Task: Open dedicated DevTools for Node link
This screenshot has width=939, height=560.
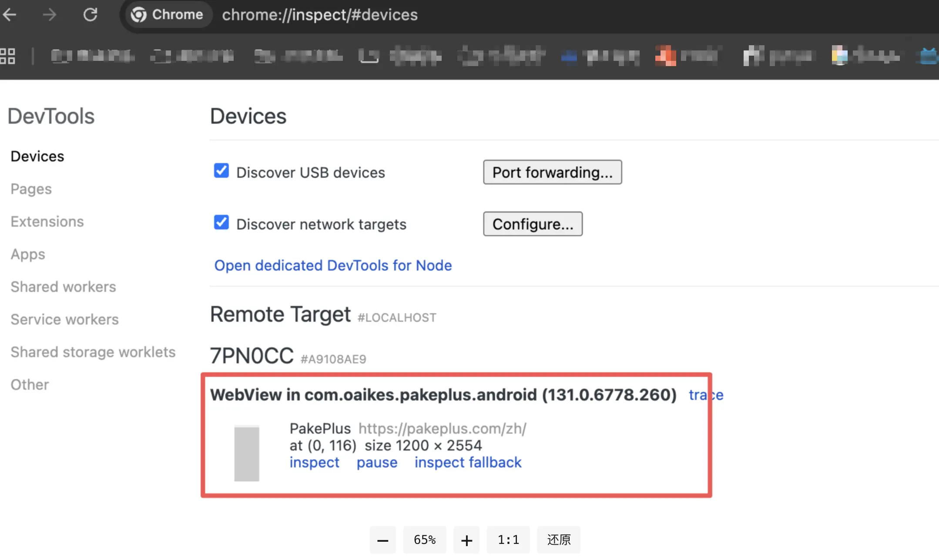Action: pos(333,265)
